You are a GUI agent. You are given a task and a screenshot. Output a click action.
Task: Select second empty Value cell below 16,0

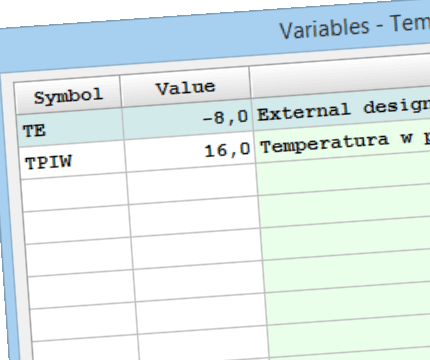coord(195,216)
